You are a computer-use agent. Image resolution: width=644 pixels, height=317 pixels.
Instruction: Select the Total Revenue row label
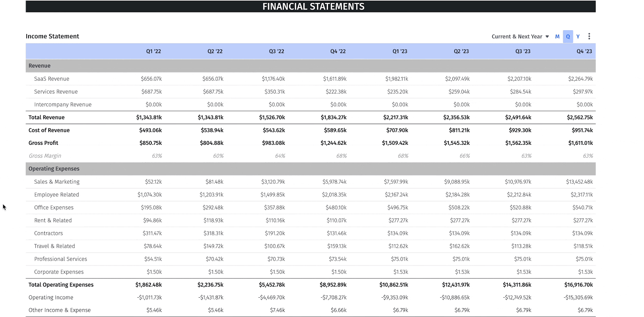(x=46, y=117)
